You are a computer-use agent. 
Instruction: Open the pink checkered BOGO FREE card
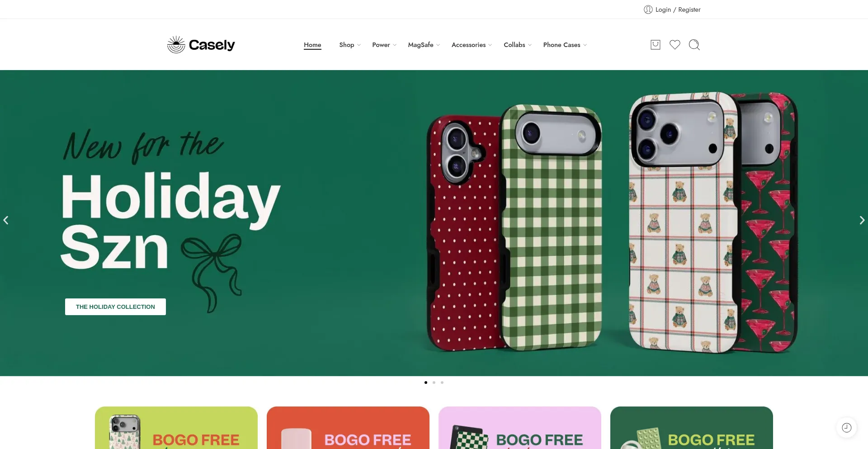click(519, 428)
